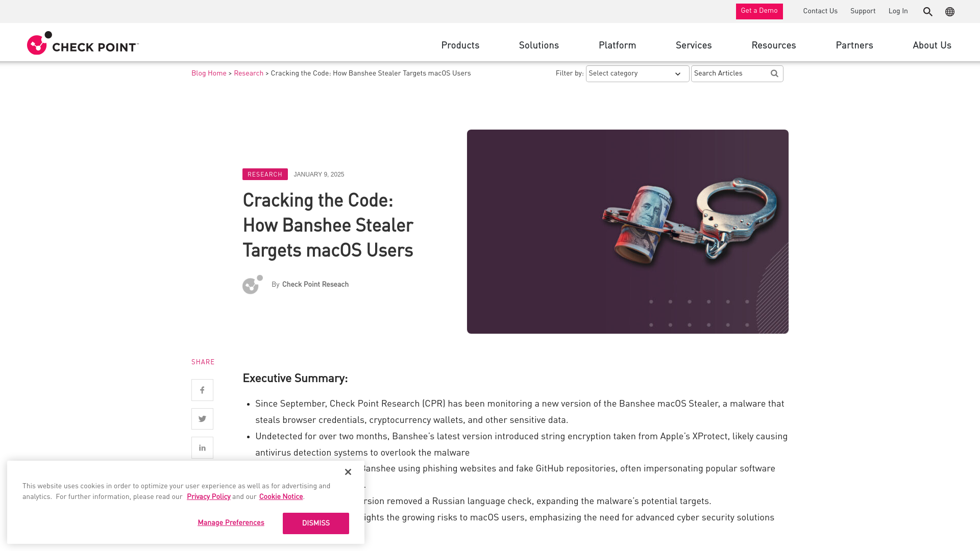Click the globe/language selector icon

[x=950, y=11]
